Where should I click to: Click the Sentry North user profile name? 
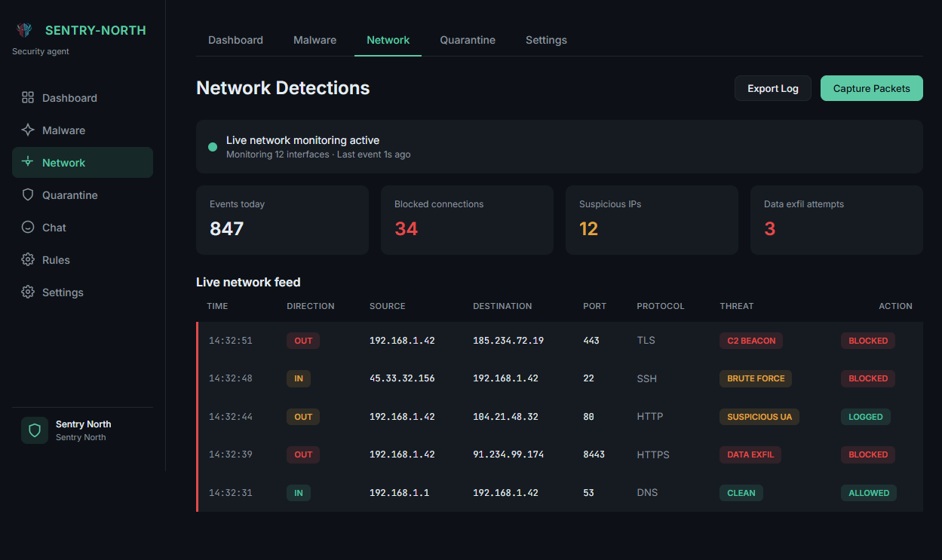83,424
